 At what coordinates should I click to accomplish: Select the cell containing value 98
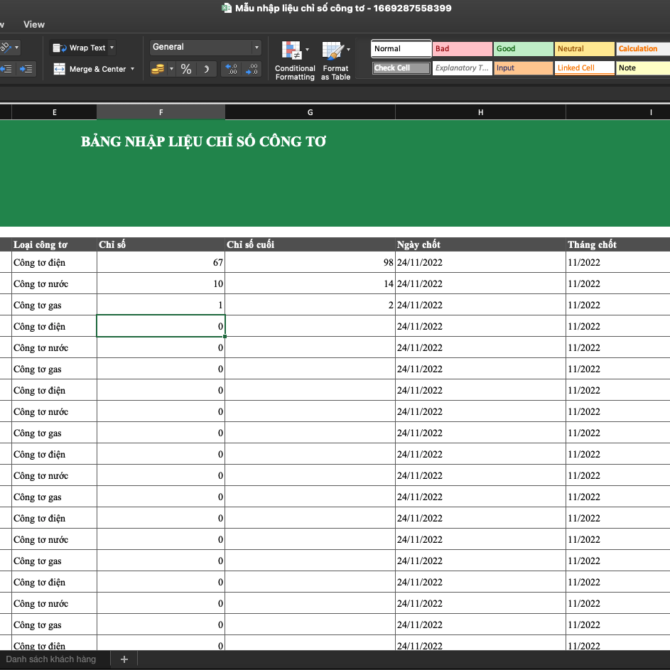(x=310, y=262)
